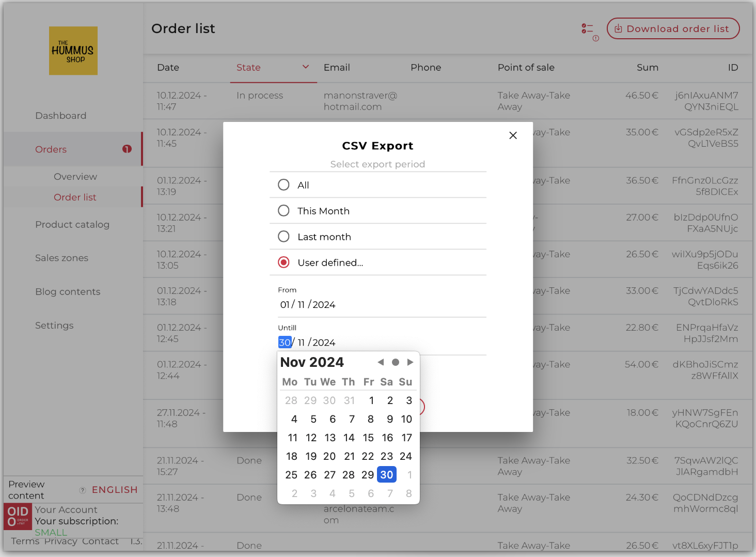The width and height of the screenshot is (756, 557).
Task: Open the From date field
Action: coord(308,305)
